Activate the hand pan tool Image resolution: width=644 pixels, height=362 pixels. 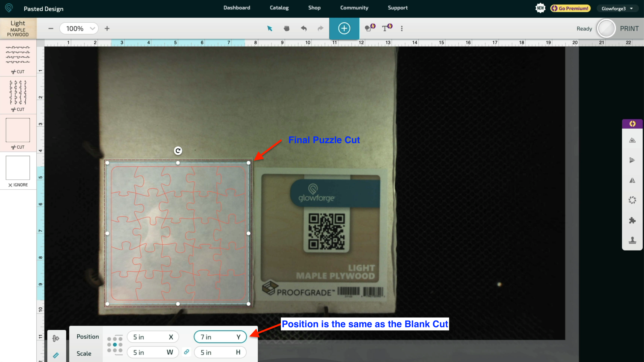286,28
